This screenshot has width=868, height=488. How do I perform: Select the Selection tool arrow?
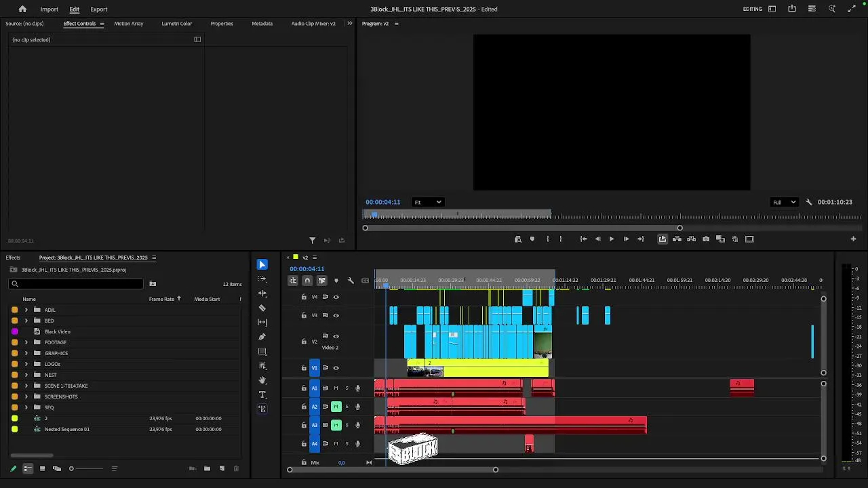point(262,264)
